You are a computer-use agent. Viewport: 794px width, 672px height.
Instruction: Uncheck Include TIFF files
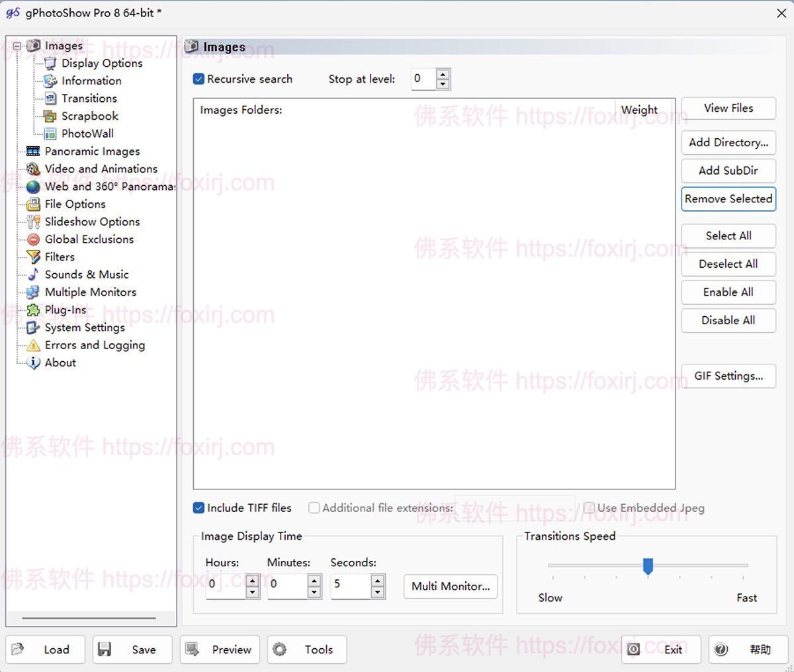click(x=198, y=508)
